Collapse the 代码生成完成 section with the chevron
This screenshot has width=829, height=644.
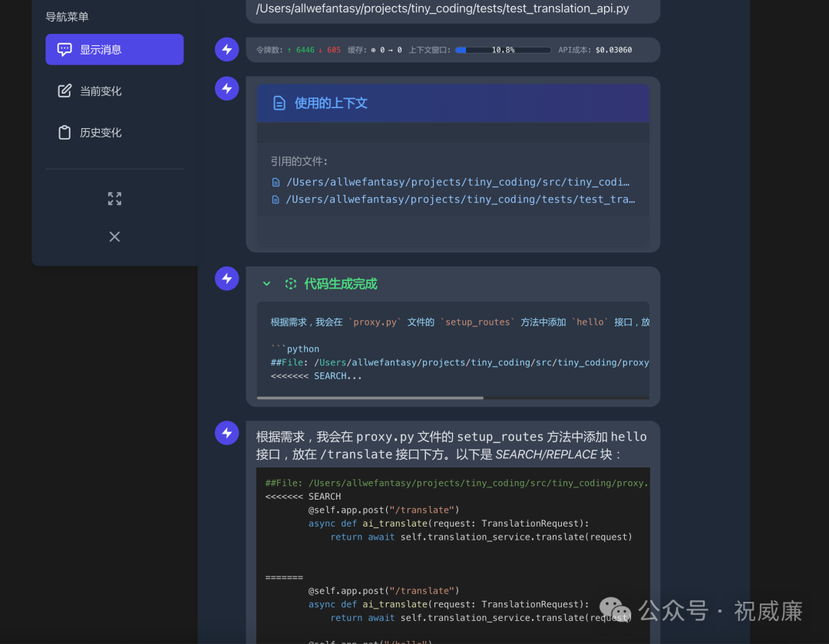point(266,284)
